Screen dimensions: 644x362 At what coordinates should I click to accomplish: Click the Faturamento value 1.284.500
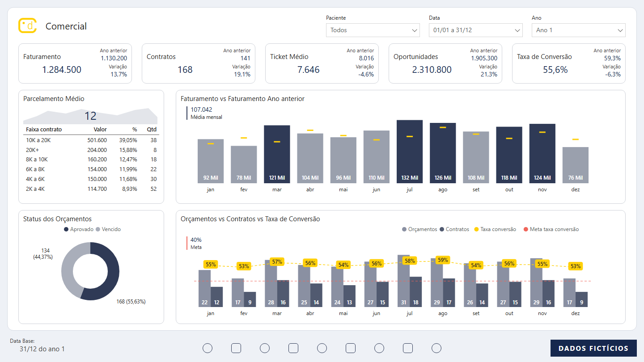coord(62,70)
